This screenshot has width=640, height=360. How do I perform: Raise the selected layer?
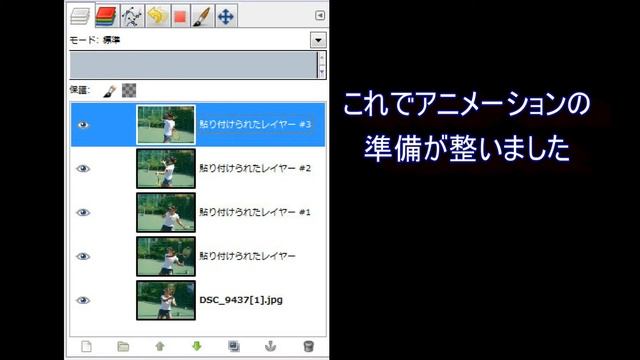160,347
